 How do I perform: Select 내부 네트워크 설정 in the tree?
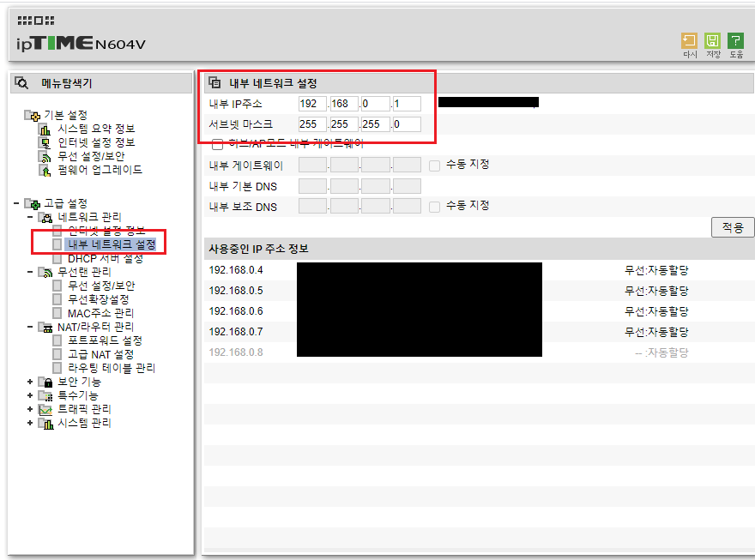[x=112, y=244]
